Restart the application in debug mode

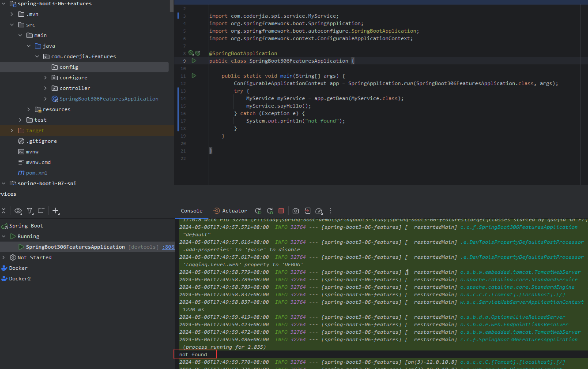[269, 211]
